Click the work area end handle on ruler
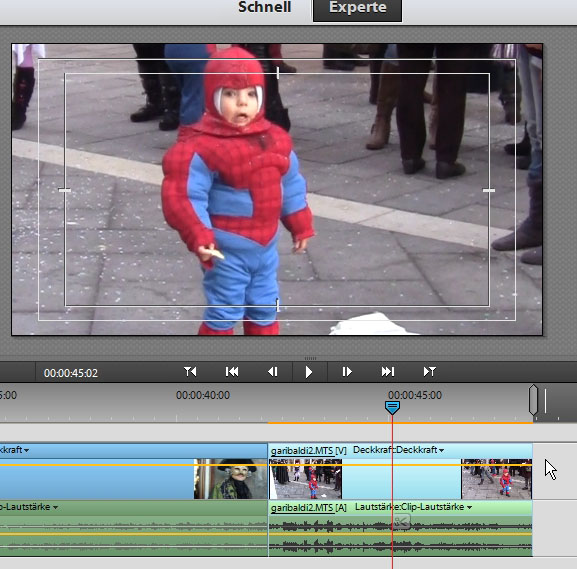This screenshot has width=577, height=569. [533, 400]
